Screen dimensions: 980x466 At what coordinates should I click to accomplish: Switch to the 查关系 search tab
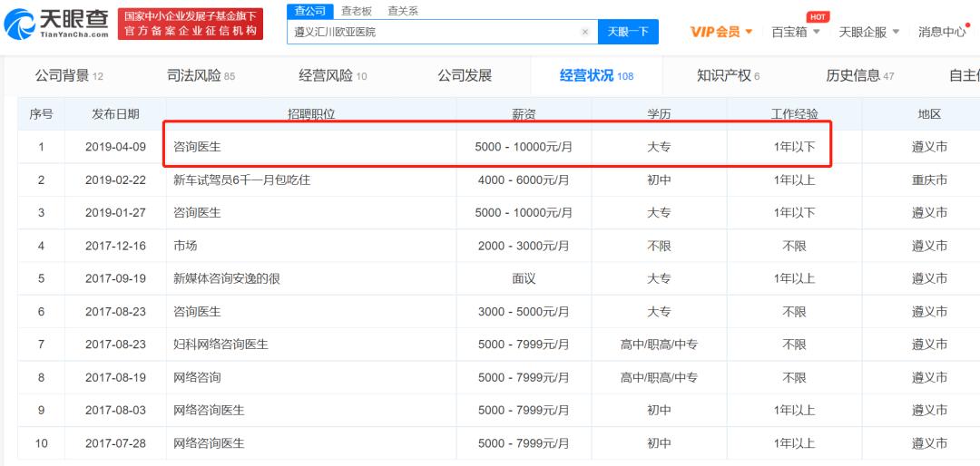(x=403, y=11)
